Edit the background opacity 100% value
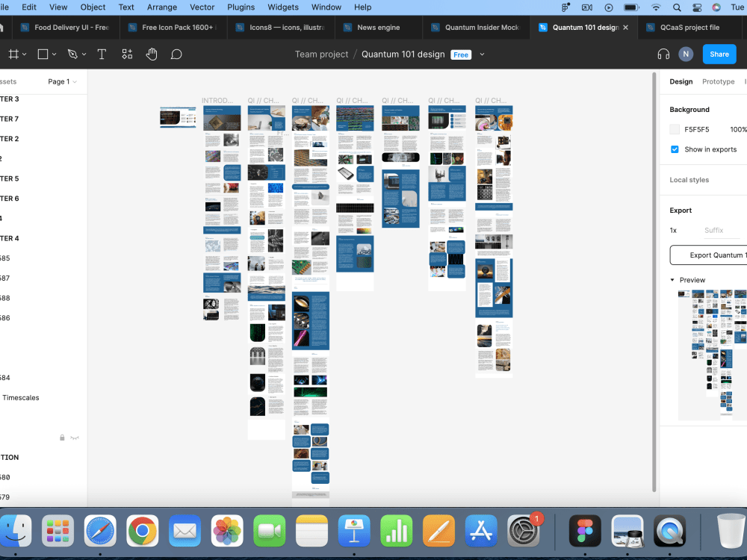The height and width of the screenshot is (560, 747). coord(738,129)
